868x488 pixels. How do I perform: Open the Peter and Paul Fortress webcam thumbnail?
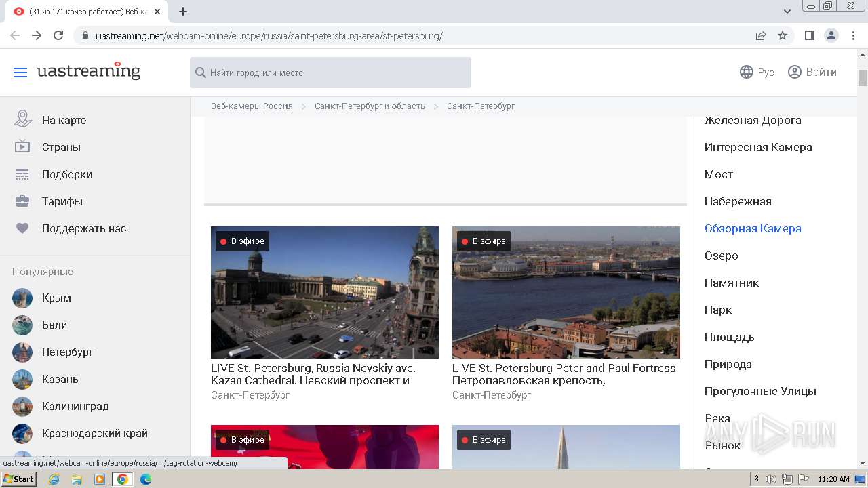[566, 292]
